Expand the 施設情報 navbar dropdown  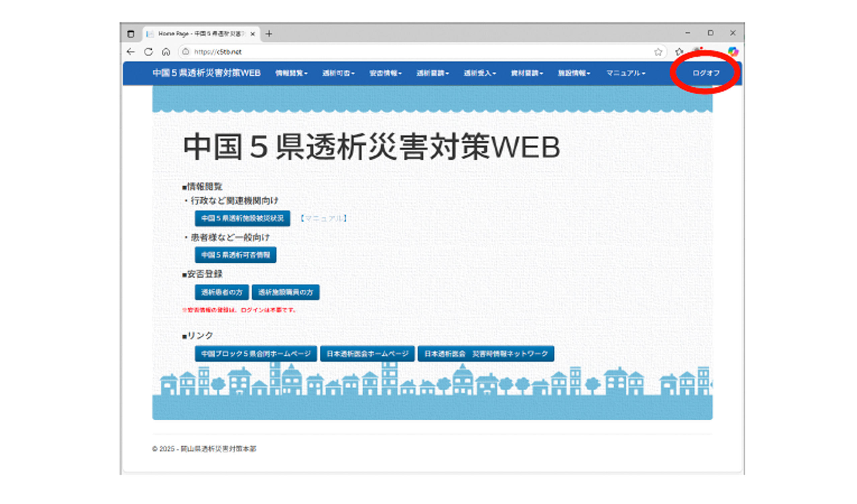click(x=574, y=73)
